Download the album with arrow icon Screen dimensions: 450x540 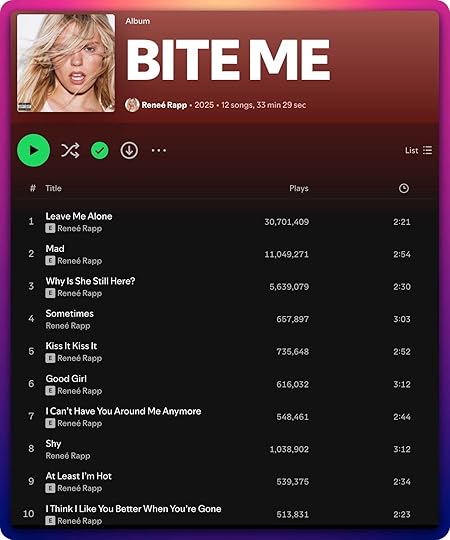click(129, 150)
